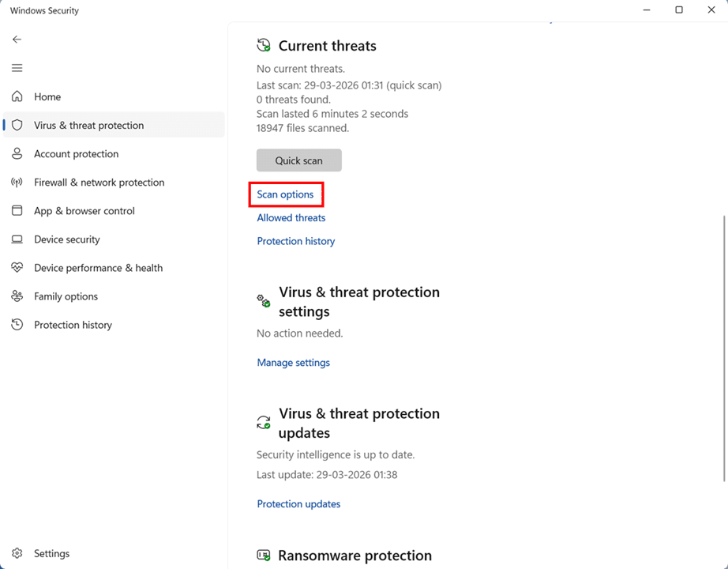View Protection history link under Current threats
Screen dimensions: 728x569
click(x=295, y=242)
